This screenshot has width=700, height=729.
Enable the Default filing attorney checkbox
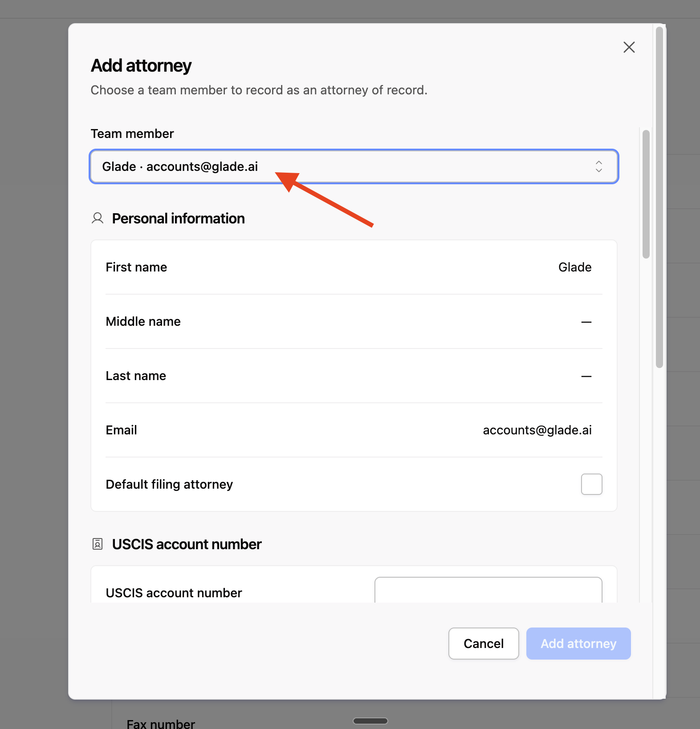591,484
